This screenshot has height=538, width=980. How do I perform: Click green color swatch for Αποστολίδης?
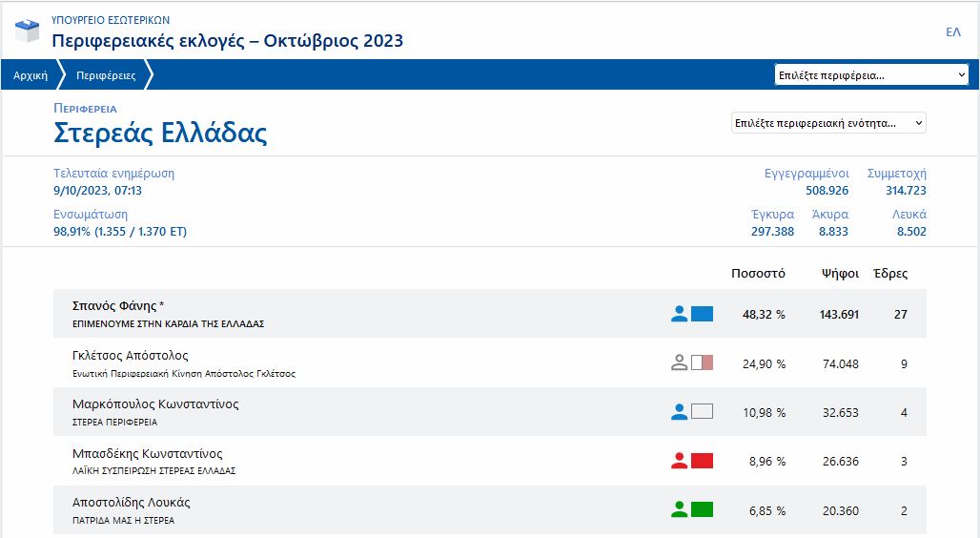point(702,510)
